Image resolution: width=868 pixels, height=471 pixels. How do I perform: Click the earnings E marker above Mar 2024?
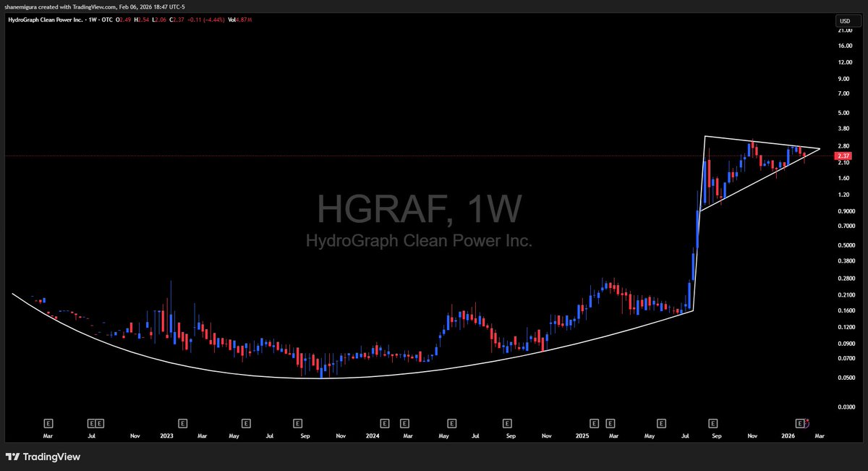(x=404, y=422)
